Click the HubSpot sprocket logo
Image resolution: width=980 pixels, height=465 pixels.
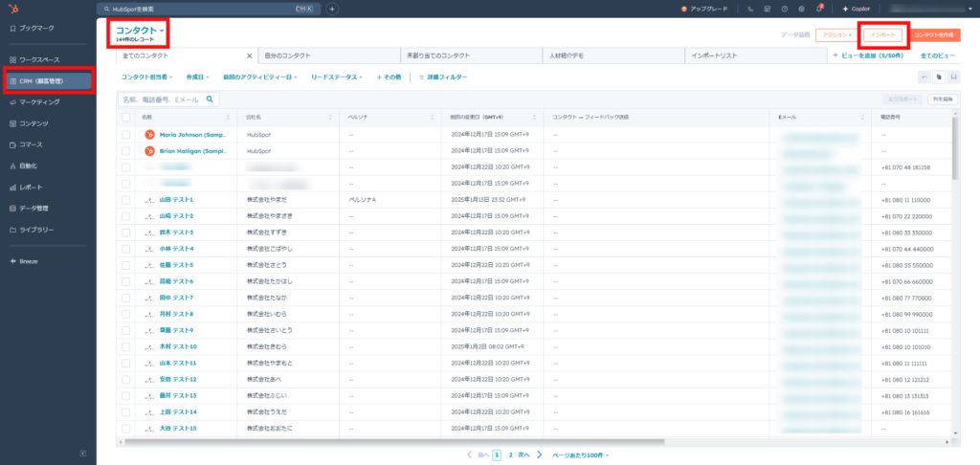13,9
